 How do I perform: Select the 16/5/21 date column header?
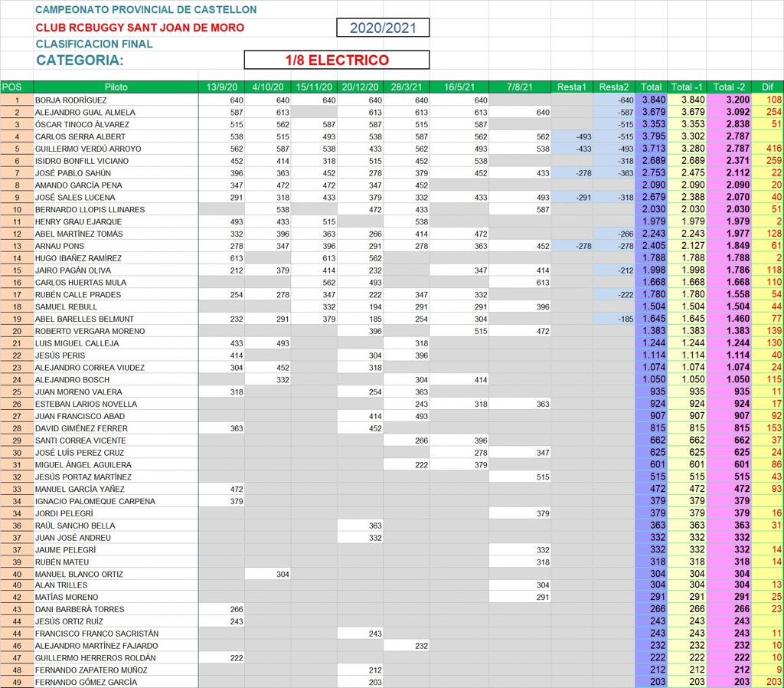tap(459, 87)
